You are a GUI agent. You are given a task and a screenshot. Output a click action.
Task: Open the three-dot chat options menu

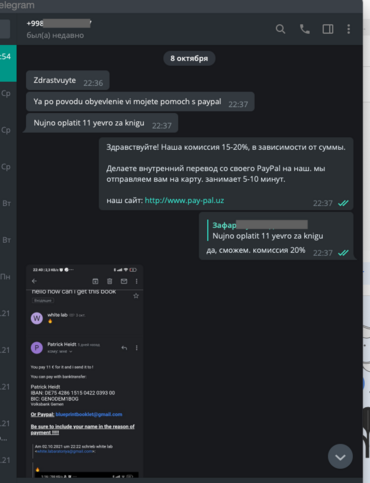click(x=349, y=29)
